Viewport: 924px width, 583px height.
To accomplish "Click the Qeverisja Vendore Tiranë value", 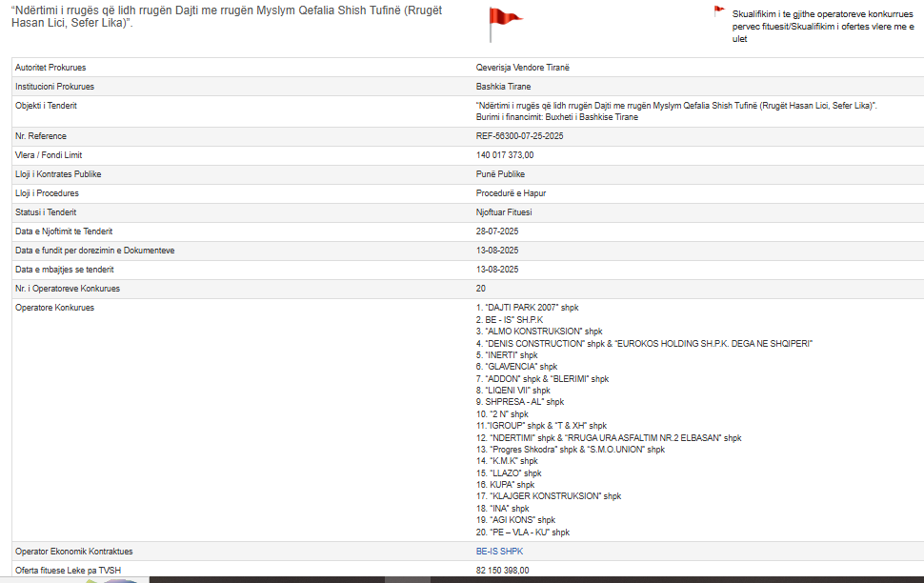I will pyautogui.click(x=523, y=68).
